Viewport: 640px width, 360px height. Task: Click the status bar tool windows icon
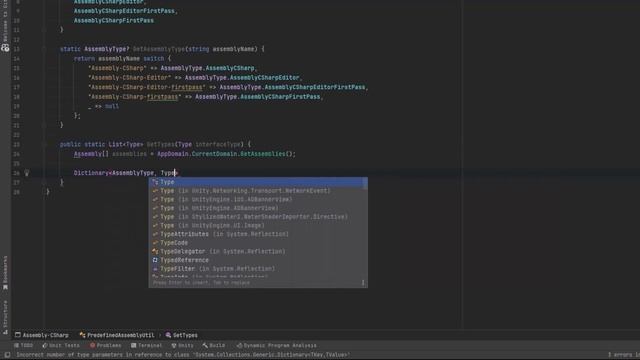point(7,355)
